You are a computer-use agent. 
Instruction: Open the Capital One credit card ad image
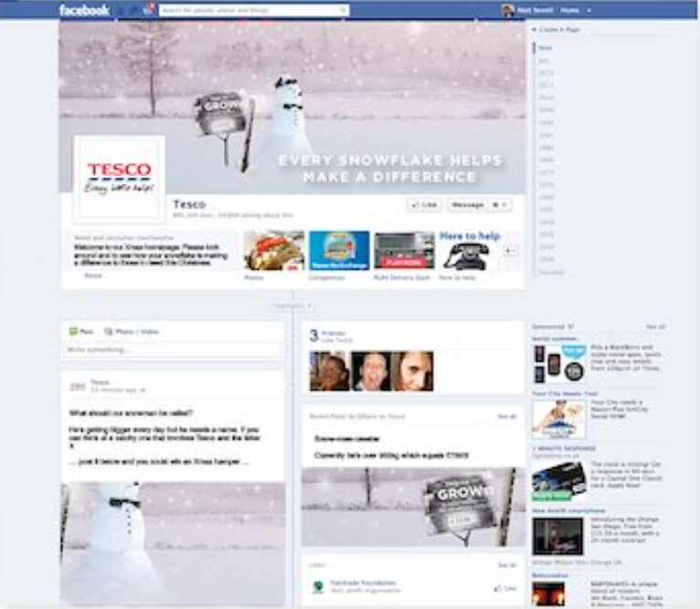click(x=558, y=482)
